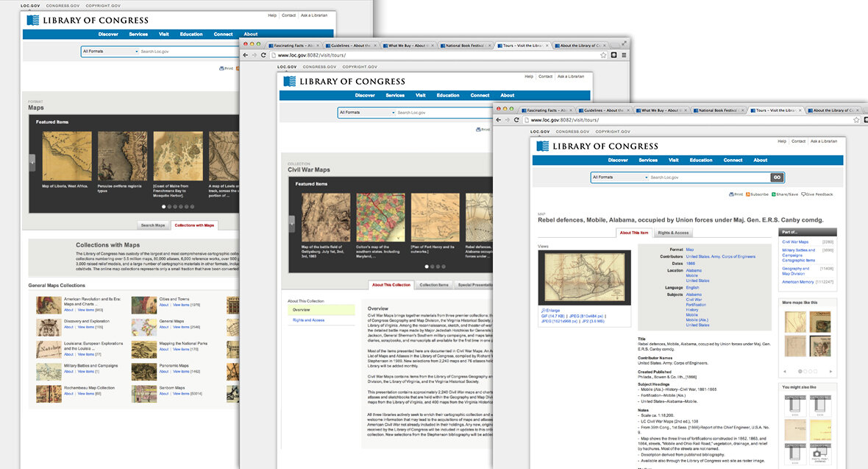Click the Print icon on the map item page
868x469 pixels.
(x=732, y=194)
